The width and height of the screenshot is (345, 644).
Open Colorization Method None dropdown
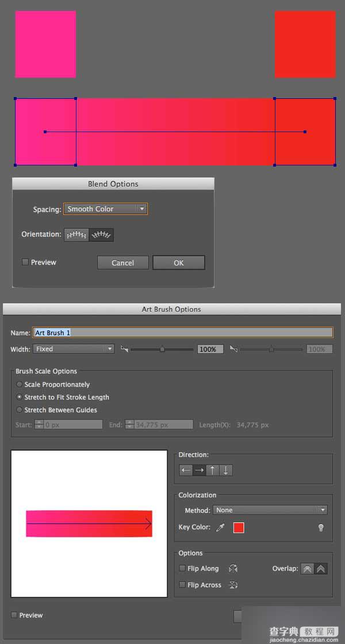[270, 510]
